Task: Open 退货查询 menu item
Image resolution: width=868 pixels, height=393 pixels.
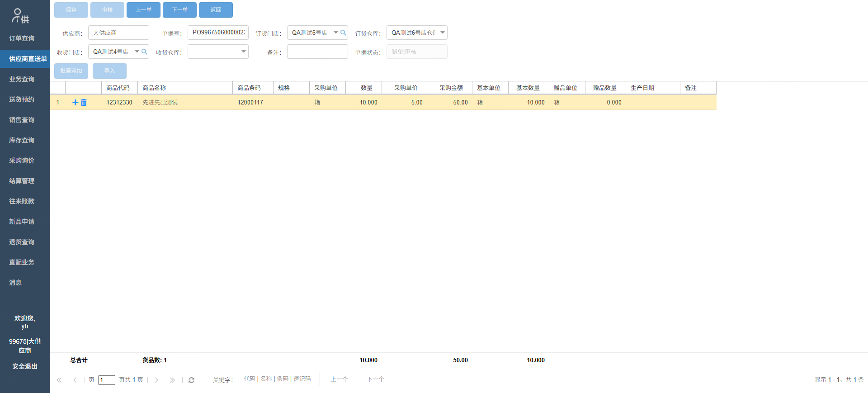Action: (25, 242)
